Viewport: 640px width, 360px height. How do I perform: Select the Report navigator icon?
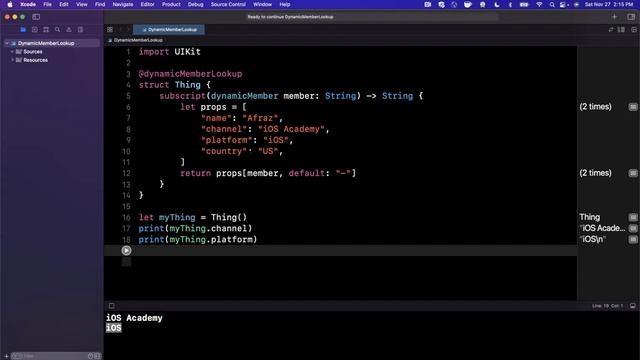pos(80,30)
